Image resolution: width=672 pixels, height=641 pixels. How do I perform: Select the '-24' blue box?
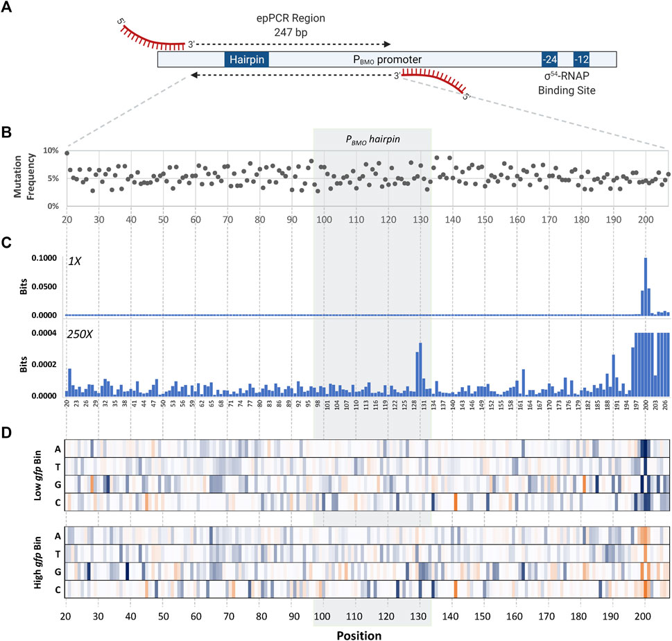[549, 59]
